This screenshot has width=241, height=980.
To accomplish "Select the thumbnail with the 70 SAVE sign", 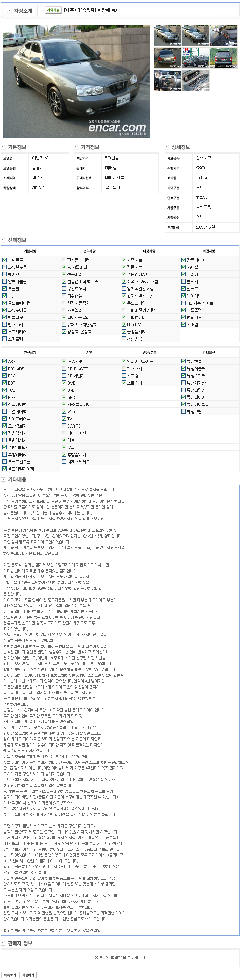I will click(195, 58).
